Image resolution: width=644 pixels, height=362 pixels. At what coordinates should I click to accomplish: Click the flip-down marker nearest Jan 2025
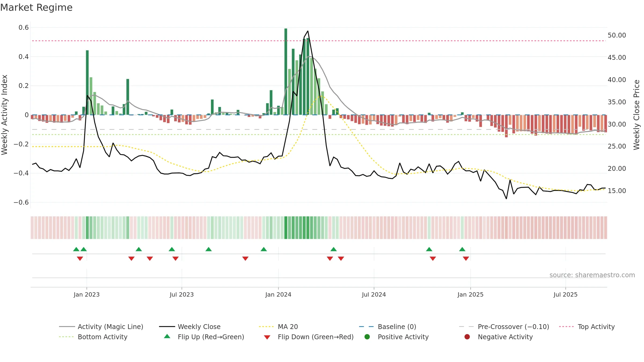pyautogui.click(x=466, y=258)
